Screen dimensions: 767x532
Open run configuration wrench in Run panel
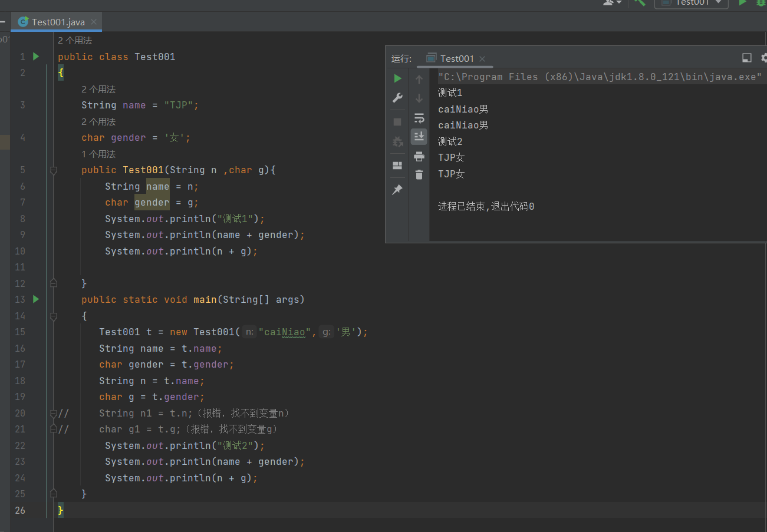398,98
